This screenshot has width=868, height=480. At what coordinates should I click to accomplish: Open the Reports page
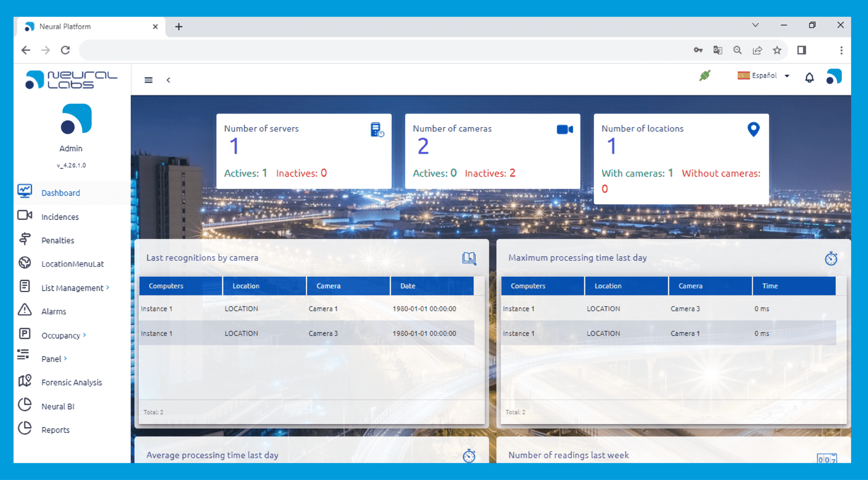pyautogui.click(x=55, y=430)
